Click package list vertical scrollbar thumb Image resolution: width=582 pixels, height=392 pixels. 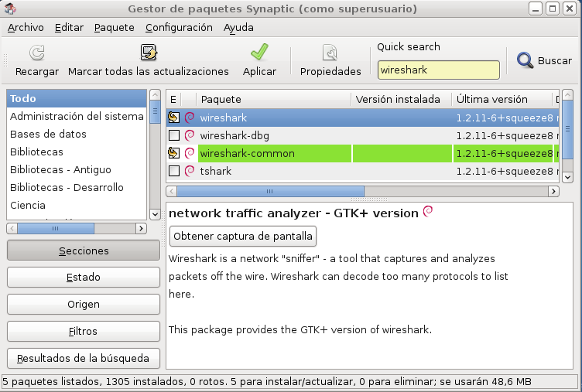point(567,129)
